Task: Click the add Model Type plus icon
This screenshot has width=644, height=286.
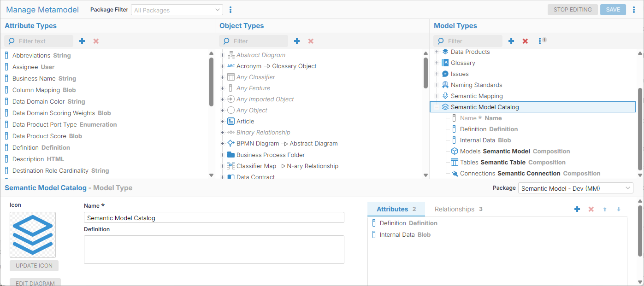Action: (511, 41)
